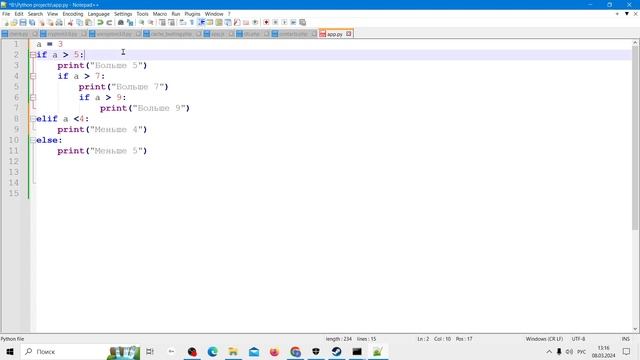Toggle file monitoring (tail -f) icon
640x360 pixels.
click(255, 22)
